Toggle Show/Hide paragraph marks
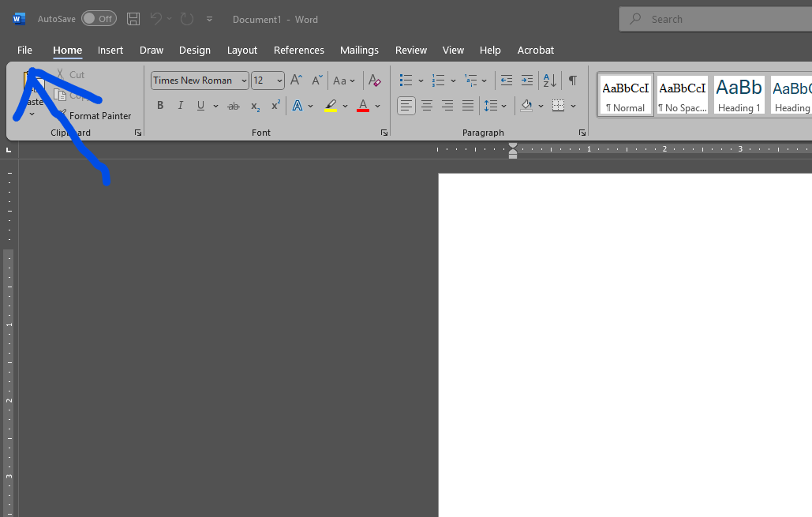 click(573, 81)
